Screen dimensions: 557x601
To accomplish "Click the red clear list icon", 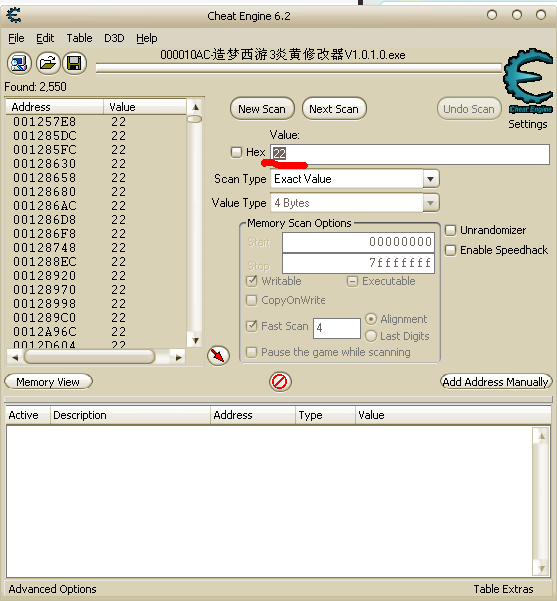I will 280,382.
